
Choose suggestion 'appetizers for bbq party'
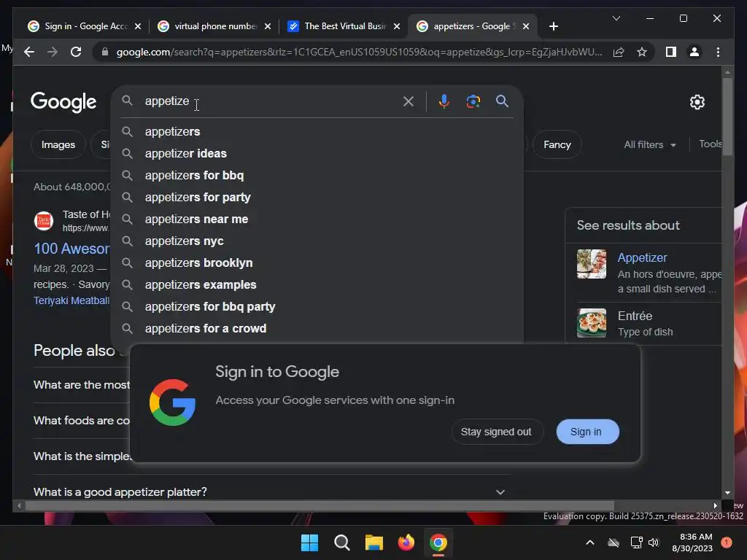[x=317, y=307]
